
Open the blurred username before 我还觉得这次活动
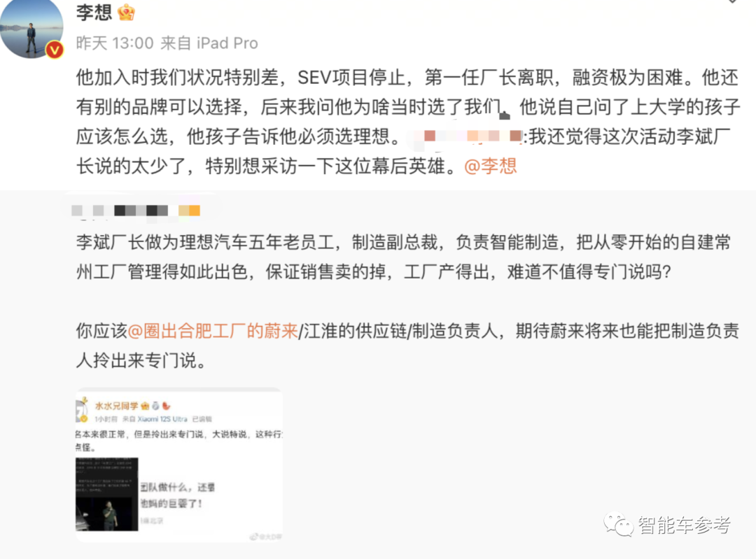point(467,136)
